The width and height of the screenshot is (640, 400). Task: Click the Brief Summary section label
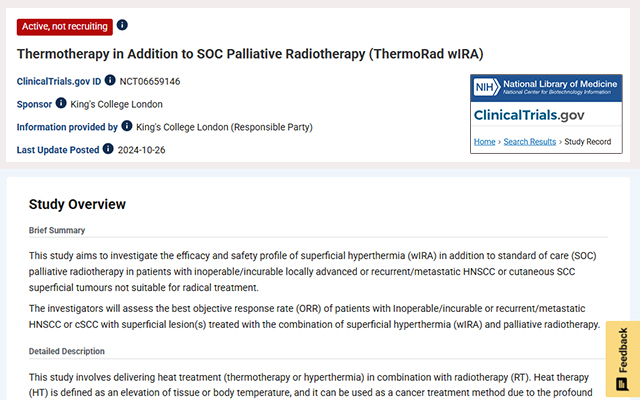pos(56,231)
